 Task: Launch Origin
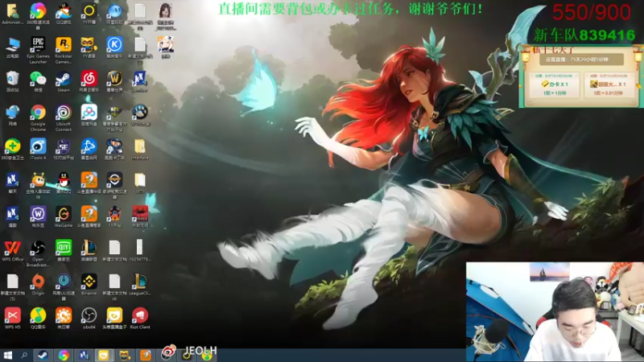click(x=38, y=285)
